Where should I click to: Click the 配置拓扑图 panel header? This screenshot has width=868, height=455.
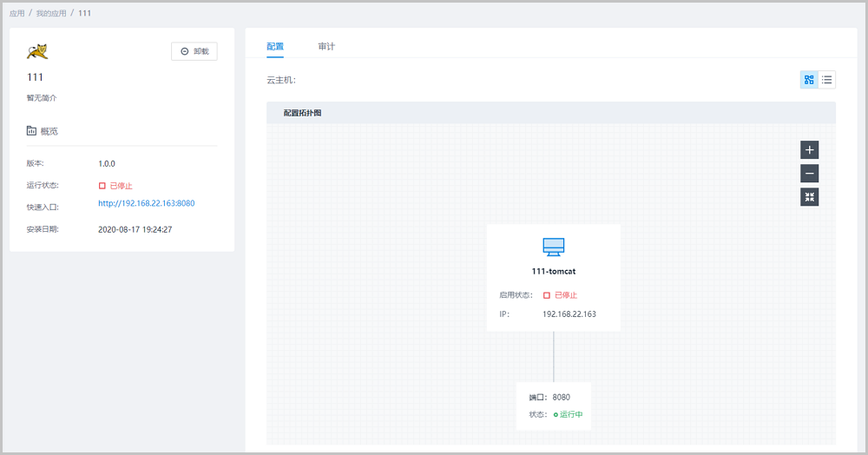pos(302,113)
